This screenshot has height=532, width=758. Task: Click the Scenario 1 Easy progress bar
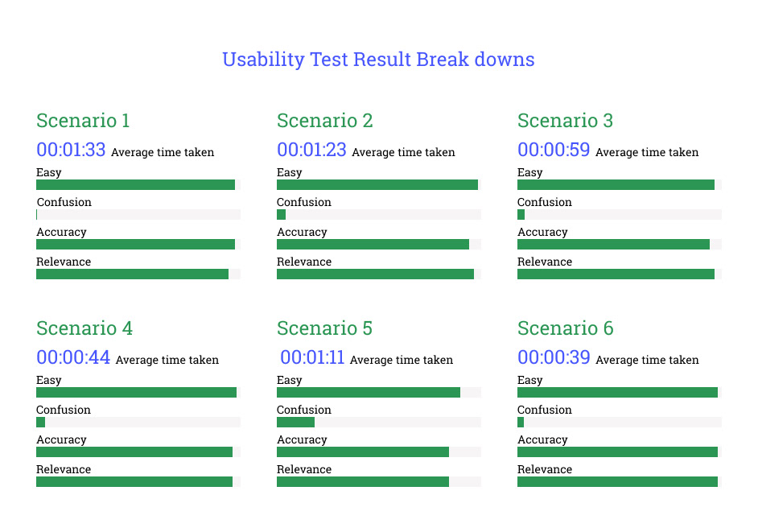(x=138, y=184)
